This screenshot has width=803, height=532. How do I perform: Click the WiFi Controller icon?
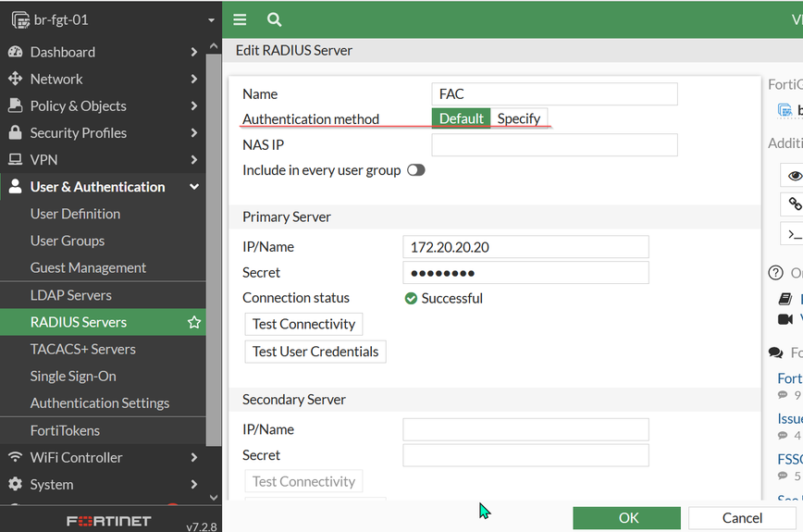coord(15,457)
